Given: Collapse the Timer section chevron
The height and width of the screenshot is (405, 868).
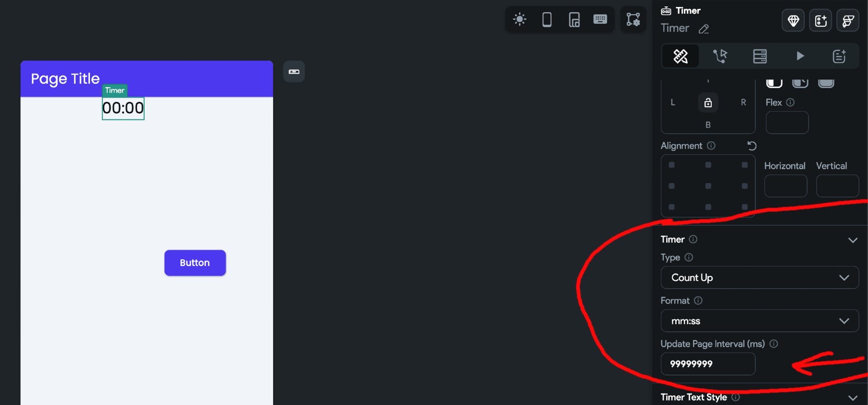Looking at the screenshot, I should (853, 240).
